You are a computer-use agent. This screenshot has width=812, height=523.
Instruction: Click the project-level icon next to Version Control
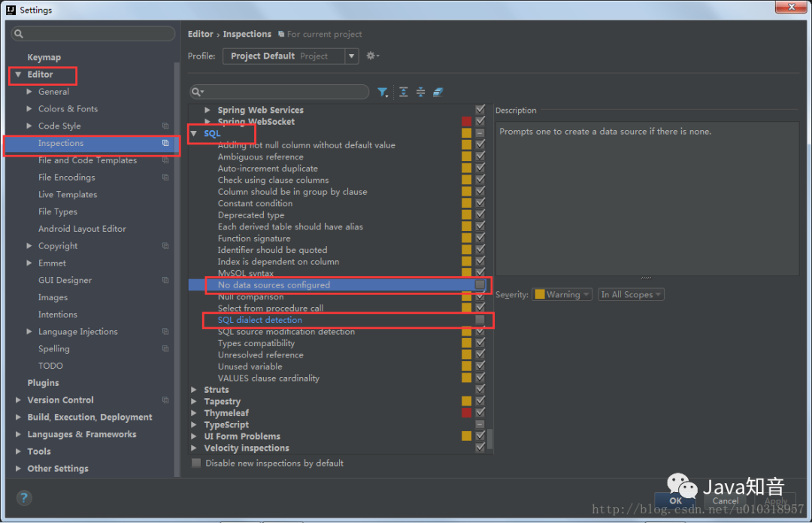tap(165, 400)
